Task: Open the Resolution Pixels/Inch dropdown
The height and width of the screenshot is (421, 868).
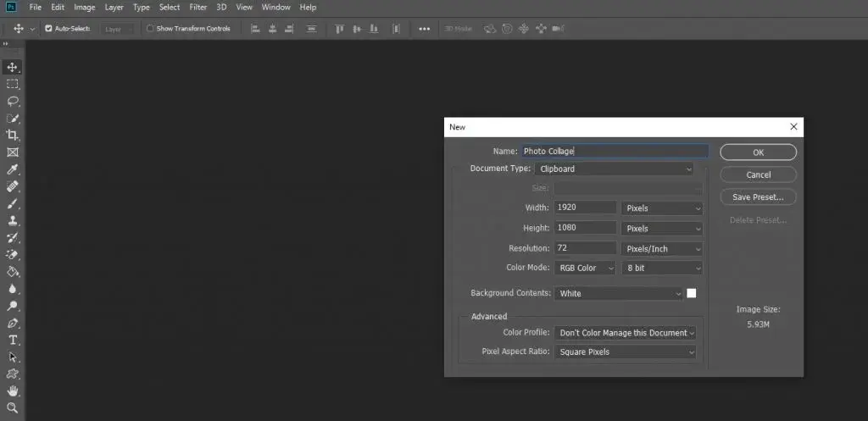Action: pos(663,249)
